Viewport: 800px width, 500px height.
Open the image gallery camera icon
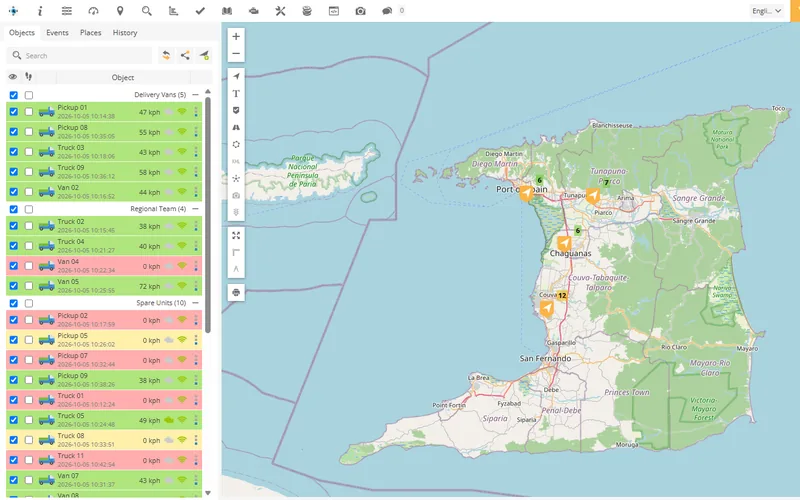pyautogui.click(x=360, y=11)
